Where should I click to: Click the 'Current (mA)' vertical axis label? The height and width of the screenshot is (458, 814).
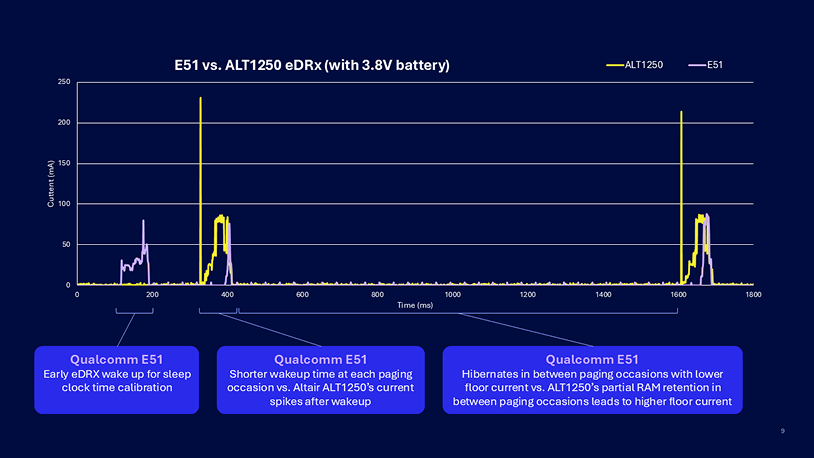[x=51, y=184]
